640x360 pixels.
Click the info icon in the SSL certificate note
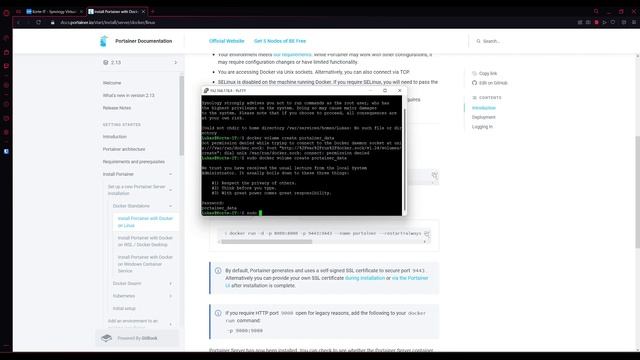[218, 271]
